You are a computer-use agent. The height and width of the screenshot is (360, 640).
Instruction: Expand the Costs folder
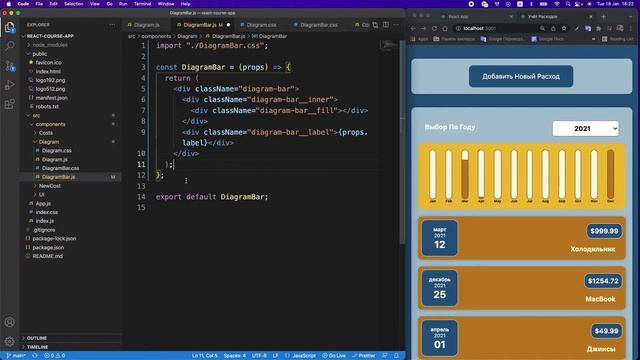pyautogui.click(x=46, y=133)
